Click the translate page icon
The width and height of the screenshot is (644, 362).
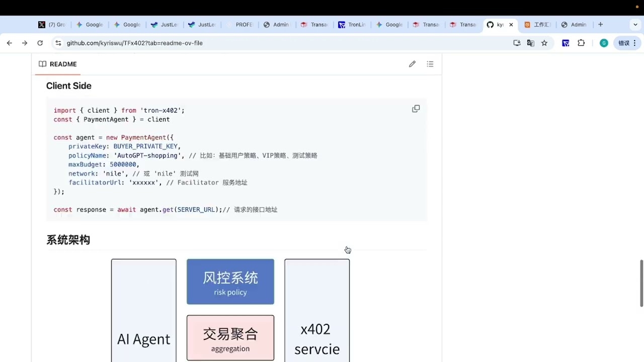coord(530,43)
